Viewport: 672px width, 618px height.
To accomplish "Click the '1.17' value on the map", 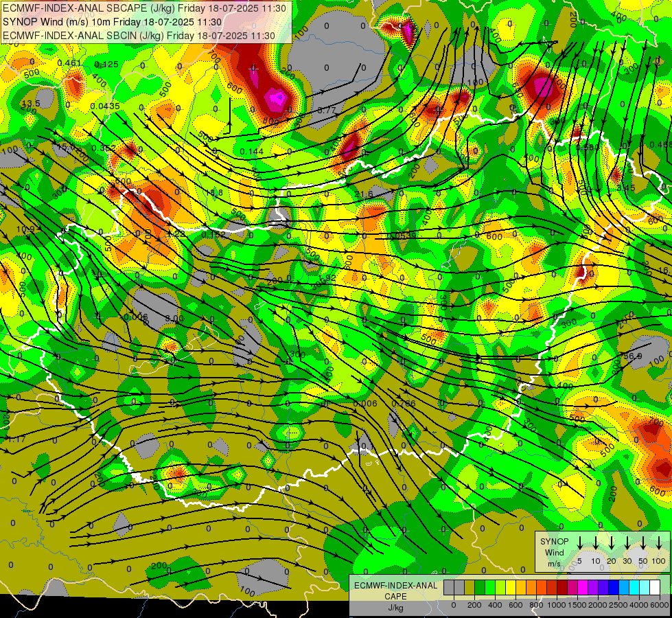I will pyautogui.click(x=16, y=439).
